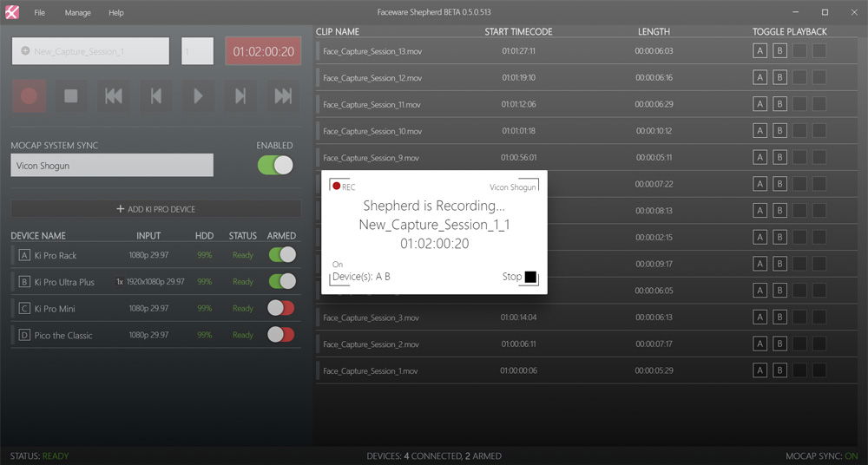Toggle playback B for Face_Capture_Session_13.mov

point(779,51)
